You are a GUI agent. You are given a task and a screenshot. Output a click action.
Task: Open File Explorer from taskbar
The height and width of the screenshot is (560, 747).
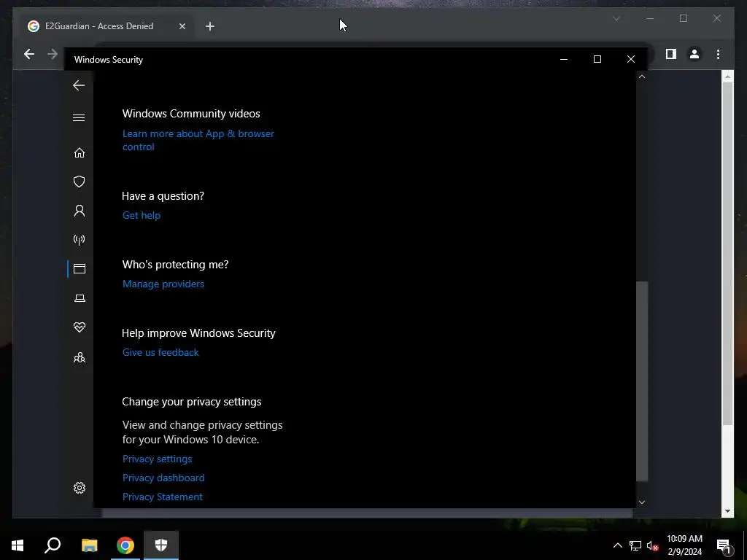click(x=89, y=545)
